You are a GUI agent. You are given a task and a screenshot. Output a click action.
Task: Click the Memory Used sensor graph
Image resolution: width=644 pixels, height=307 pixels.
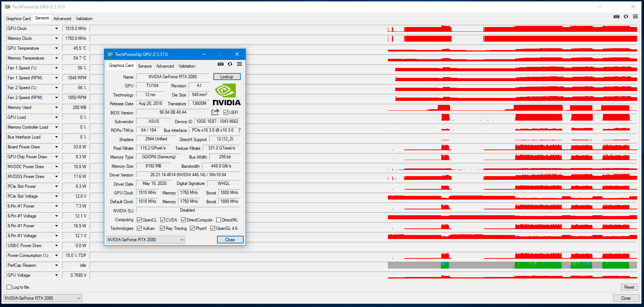click(364, 107)
